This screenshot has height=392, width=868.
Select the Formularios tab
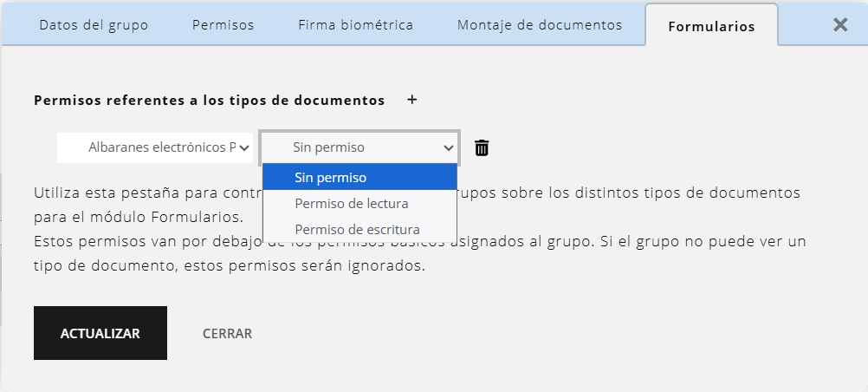pos(711,26)
